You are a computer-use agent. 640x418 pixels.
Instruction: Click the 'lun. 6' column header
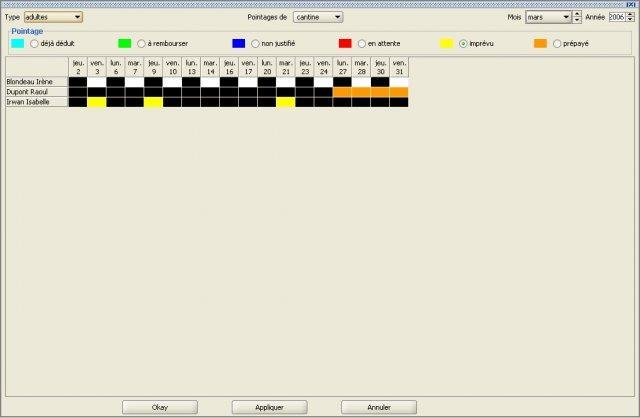point(116,67)
